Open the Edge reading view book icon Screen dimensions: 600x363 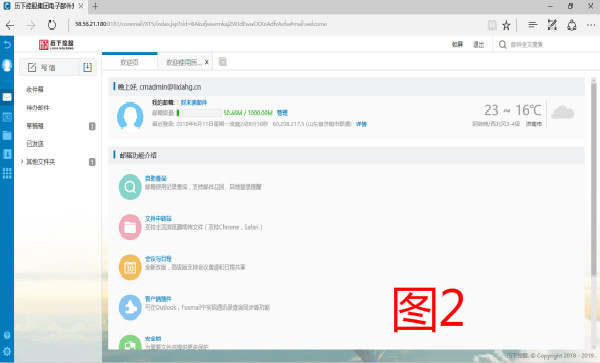point(492,25)
